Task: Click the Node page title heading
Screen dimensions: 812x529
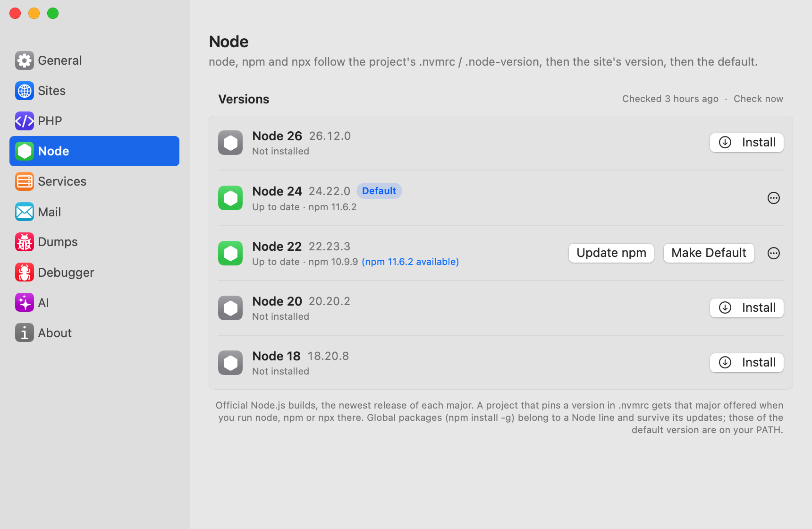Action: coord(229,42)
